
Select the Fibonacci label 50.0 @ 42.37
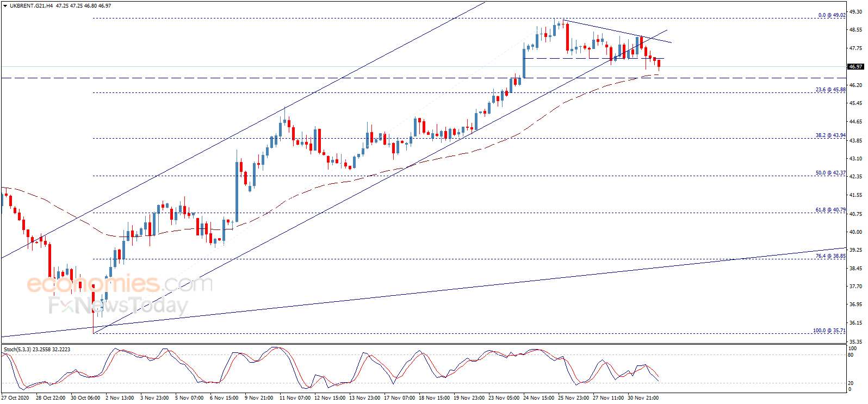tap(830, 173)
